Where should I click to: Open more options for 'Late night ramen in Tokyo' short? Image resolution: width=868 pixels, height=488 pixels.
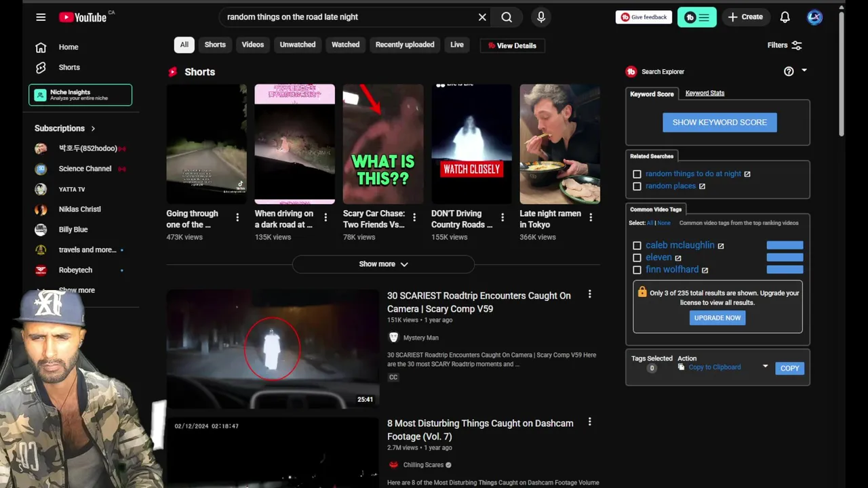coord(591,218)
